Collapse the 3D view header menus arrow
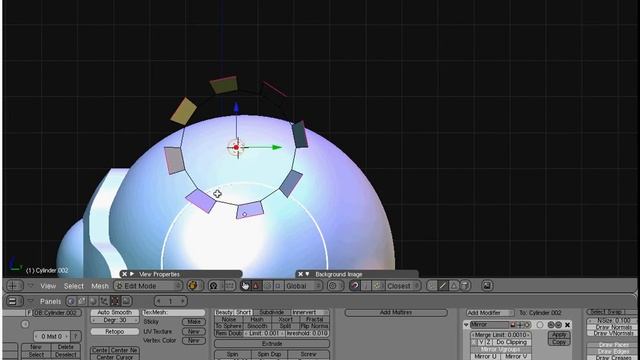The height and width of the screenshot is (360, 640). (x=30, y=286)
